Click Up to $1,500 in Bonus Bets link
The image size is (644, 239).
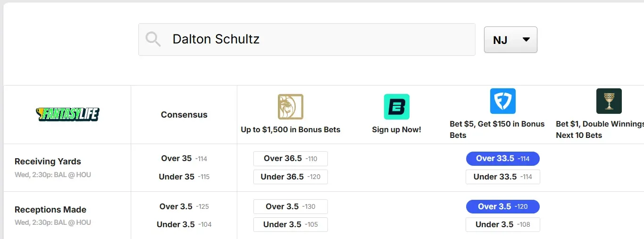point(290,129)
